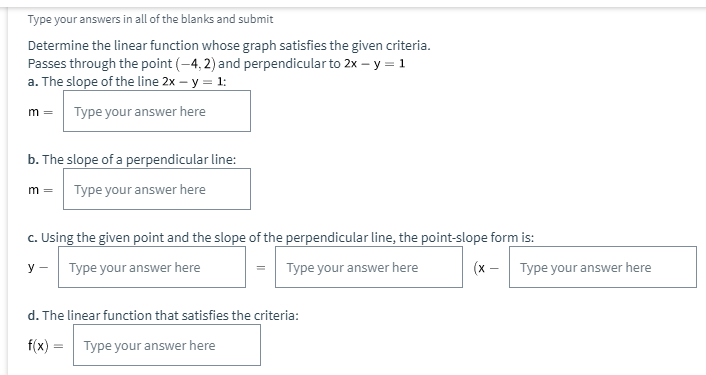Click the 'b. The slope of a perpendicular line' label
Screen dimensions: 706x375
[x=131, y=159]
